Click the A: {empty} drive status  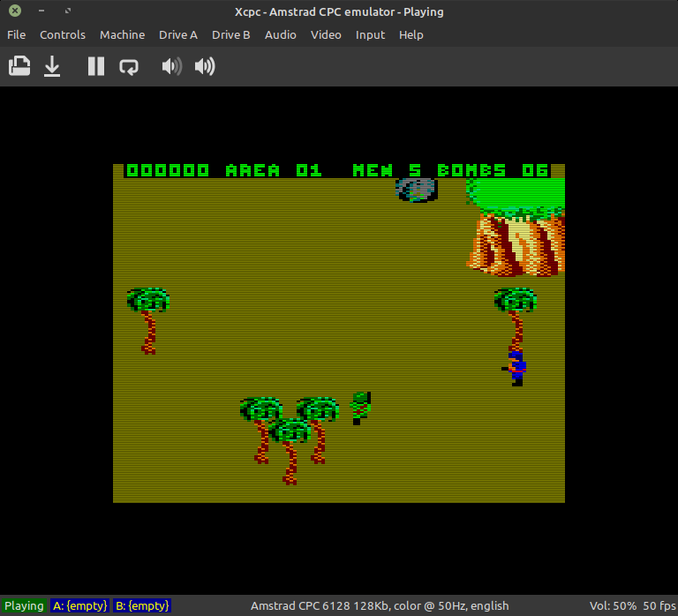click(x=80, y=605)
